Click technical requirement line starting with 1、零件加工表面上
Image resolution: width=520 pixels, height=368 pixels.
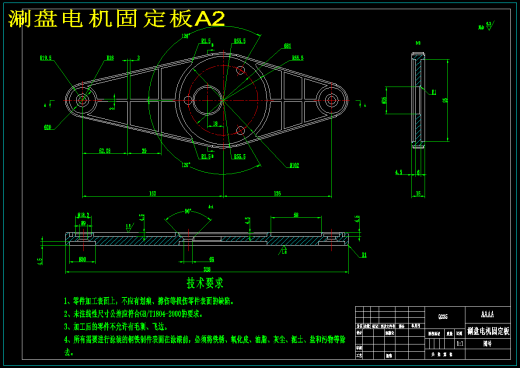pyautogui.click(x=149, y=301)
